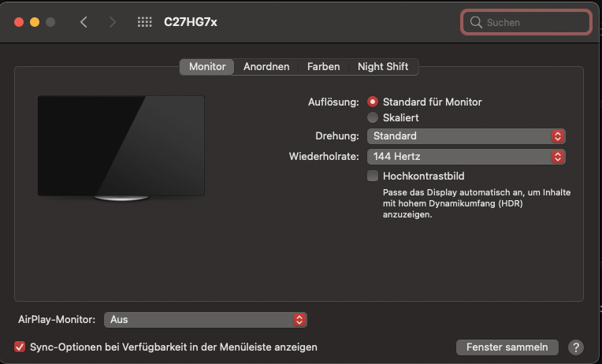Uncheck Sync-Optionen in der Menüleiste anzeigen
Screen dimensions: 602x364
20,347
